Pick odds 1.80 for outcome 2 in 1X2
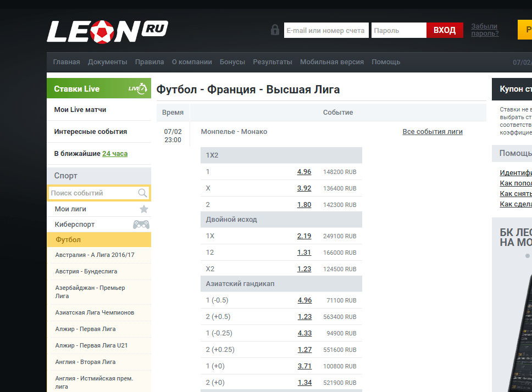532x392 pixels. [304, 205]
